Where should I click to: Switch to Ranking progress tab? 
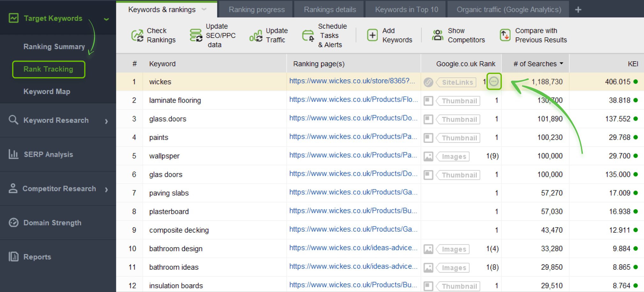257,10
